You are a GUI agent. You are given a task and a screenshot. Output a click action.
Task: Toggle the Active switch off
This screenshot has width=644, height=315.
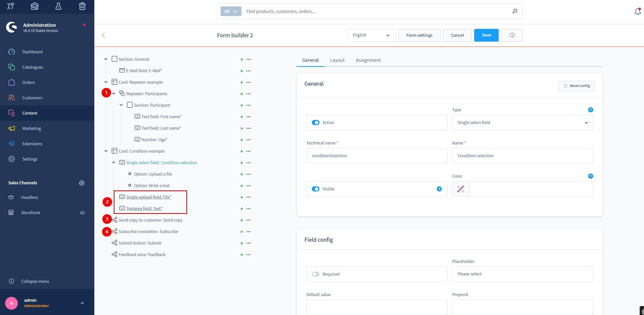[x=315, y=123]
